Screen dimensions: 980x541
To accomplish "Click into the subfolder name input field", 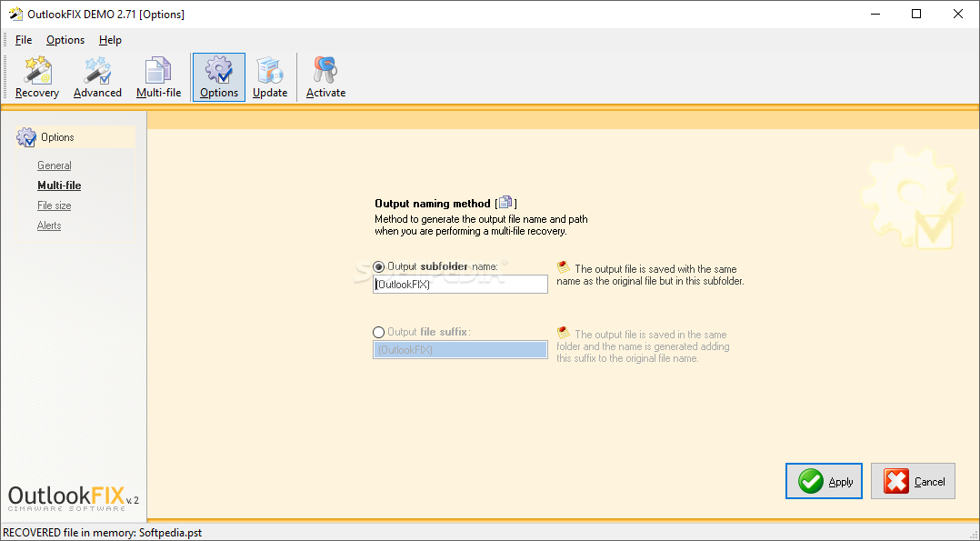I will point(461,285).
